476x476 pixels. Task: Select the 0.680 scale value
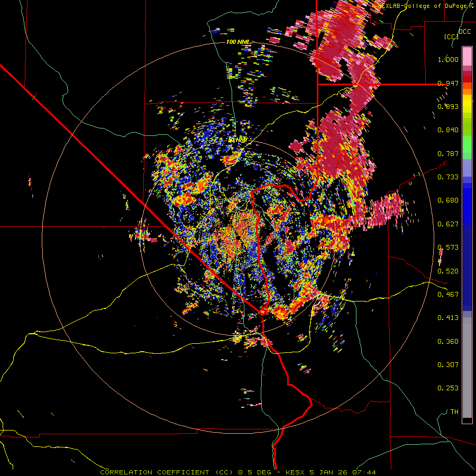pos(448,200)
